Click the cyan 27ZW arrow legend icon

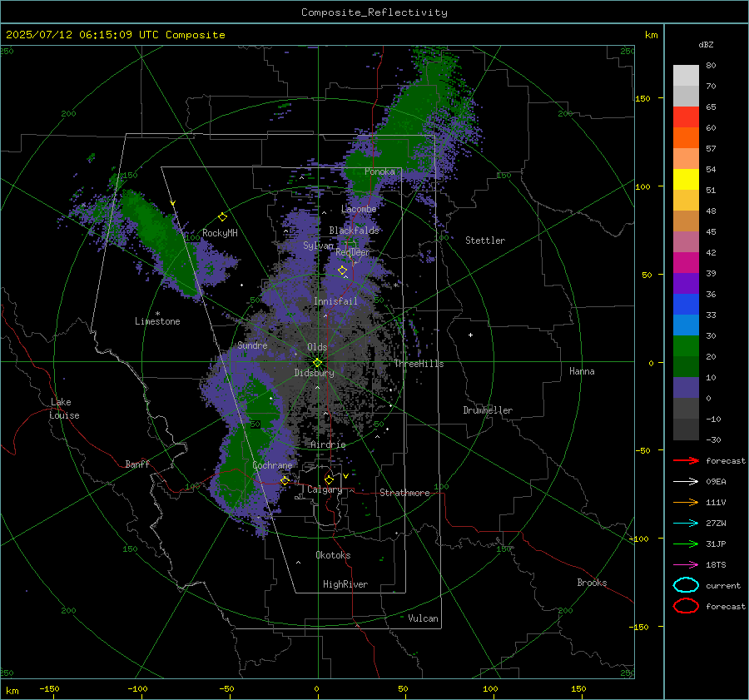pyautogui.click(x=686, y=524)
